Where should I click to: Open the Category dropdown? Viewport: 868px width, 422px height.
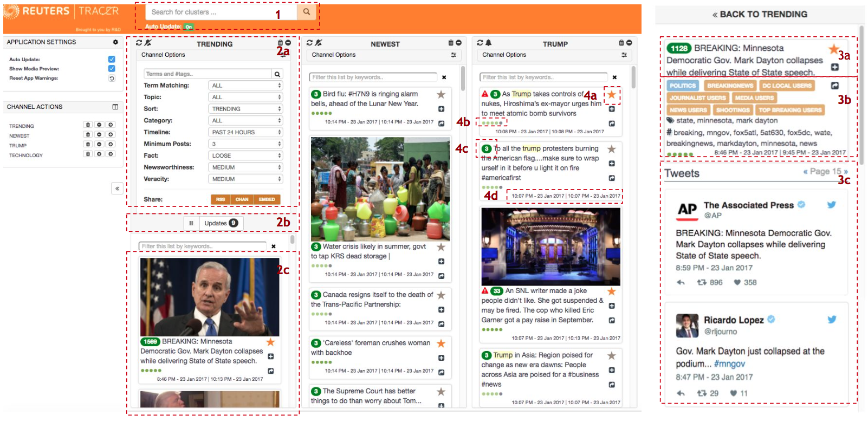[245, 121]
